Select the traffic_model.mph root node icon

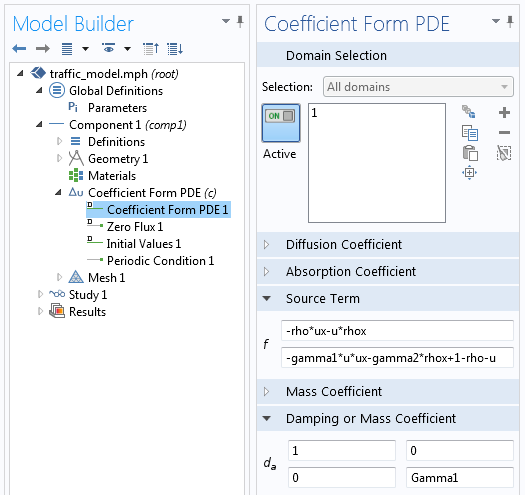pyautogui.click(x=38, y=73)
